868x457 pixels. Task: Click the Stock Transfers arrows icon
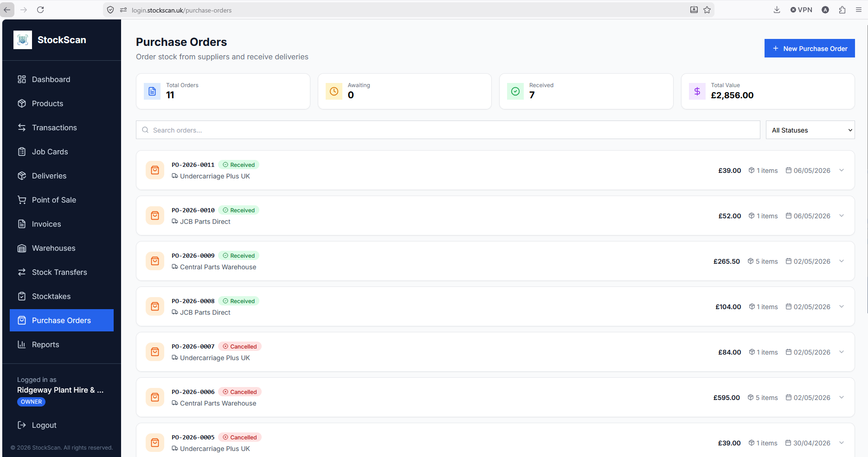22,272
